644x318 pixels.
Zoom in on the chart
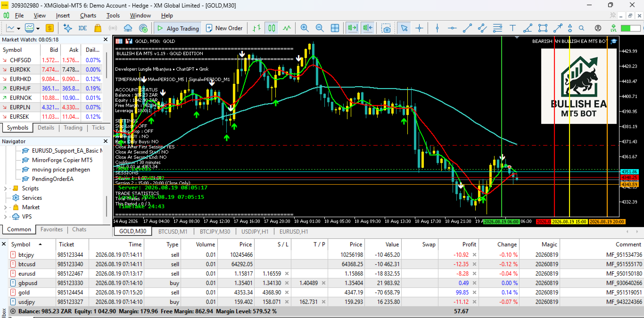click(x=305, y=28)
